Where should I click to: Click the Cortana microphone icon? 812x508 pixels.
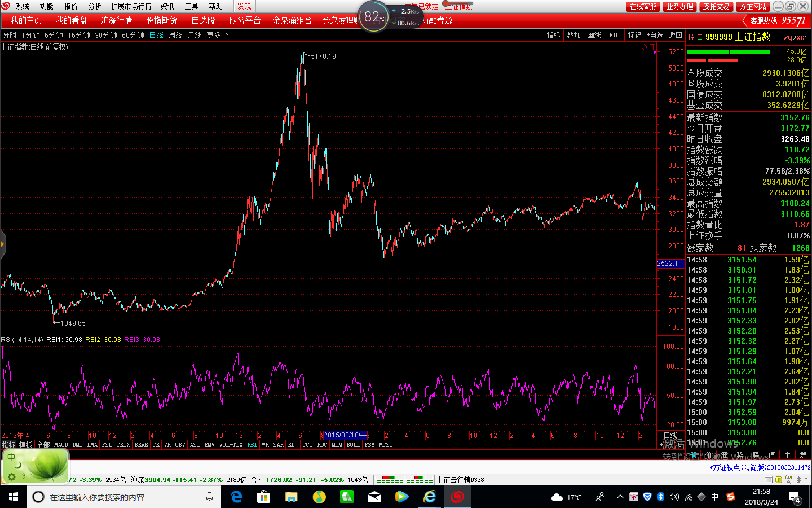coord(209,497)
